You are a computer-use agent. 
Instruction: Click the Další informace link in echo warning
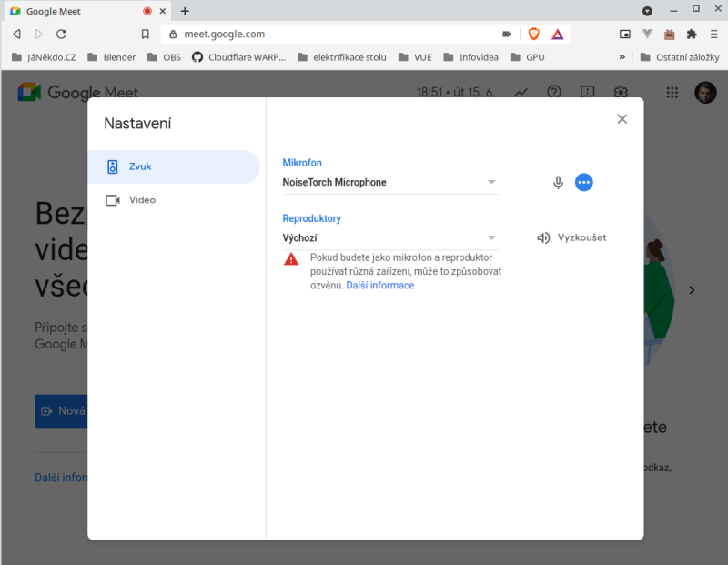point(380,285)
